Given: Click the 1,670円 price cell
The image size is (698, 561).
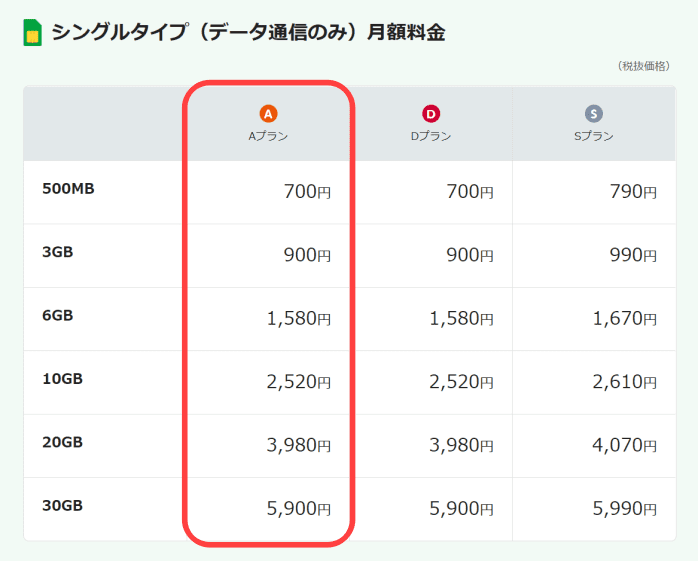Looking at the screenshot, I should pyautogui.click(x=625, y=319).
